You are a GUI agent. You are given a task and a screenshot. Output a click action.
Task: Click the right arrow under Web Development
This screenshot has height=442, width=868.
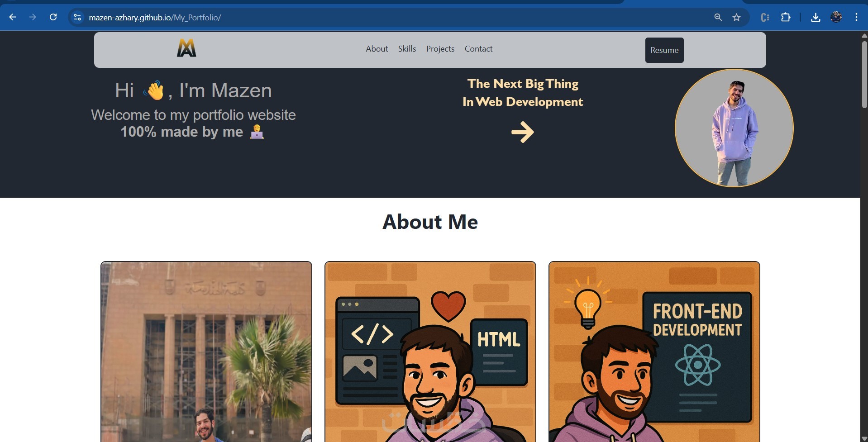(x=523, y=132)
